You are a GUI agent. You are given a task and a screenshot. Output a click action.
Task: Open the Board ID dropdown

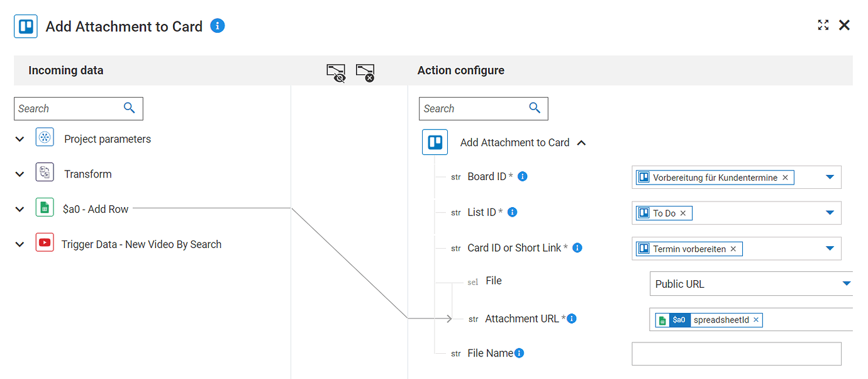pos(830,178)
